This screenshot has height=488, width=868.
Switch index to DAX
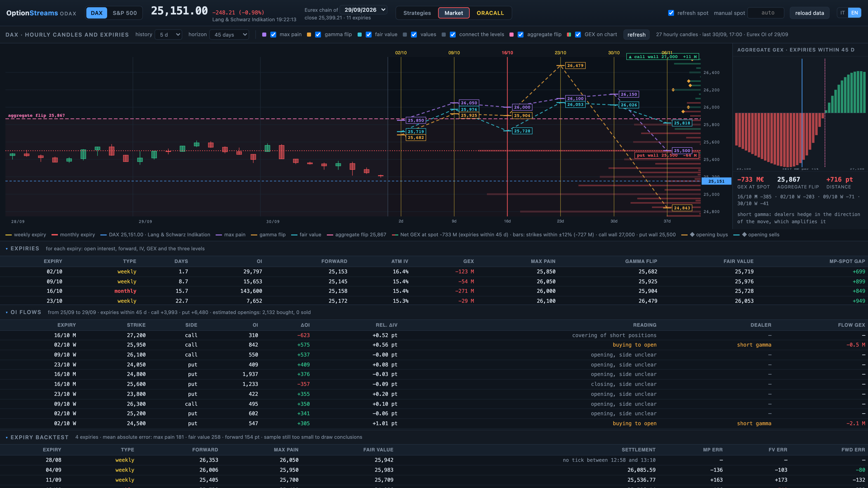pos(96,13)
